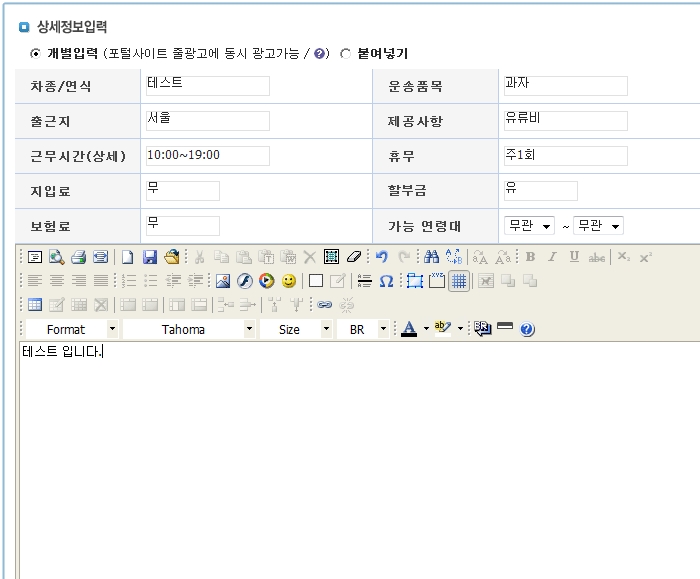
Task: Toggle italic formatting
Action: (x=552, y=257)
